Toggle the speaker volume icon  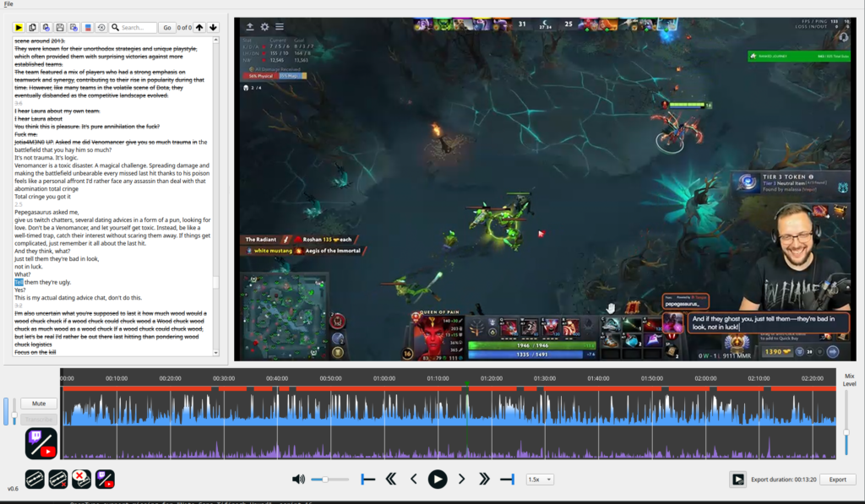298,480
